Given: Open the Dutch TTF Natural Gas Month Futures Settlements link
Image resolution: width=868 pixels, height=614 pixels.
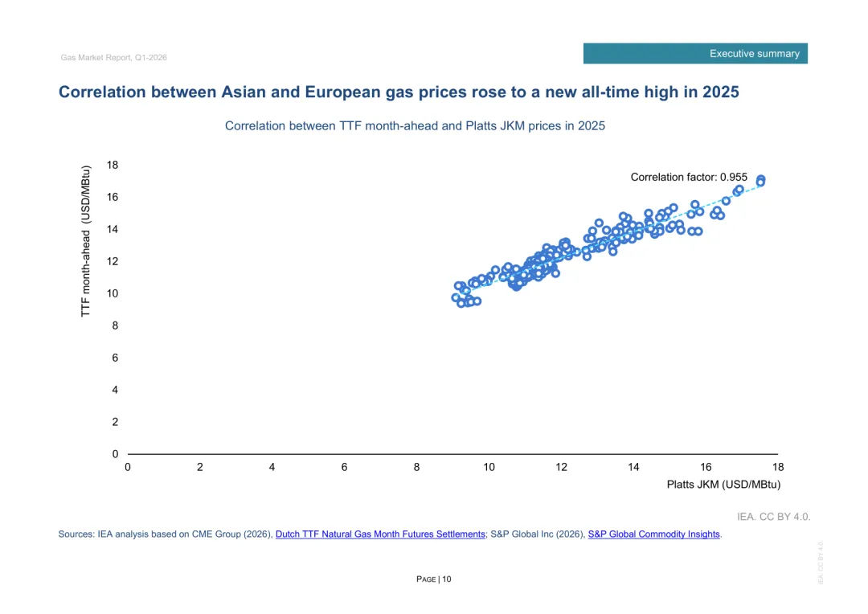Looking at the screenshot, I should tap(380, 534).
